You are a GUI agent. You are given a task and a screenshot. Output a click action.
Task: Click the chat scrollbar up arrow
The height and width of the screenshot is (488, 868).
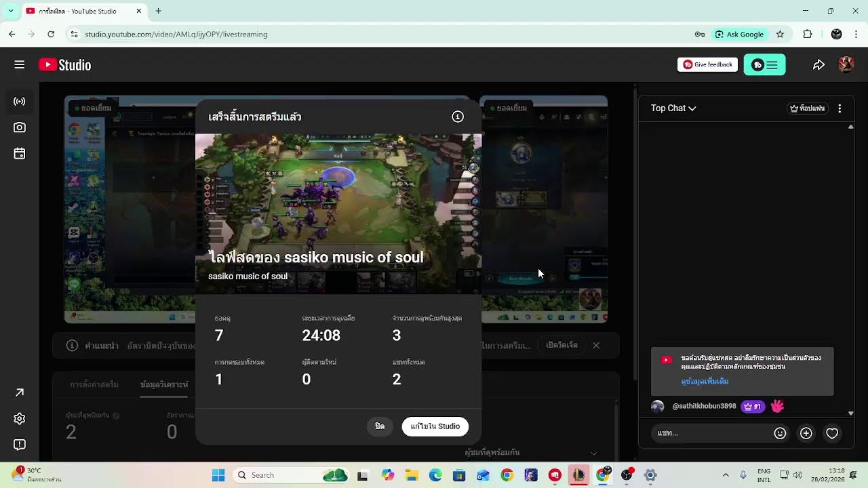[851, 127]
